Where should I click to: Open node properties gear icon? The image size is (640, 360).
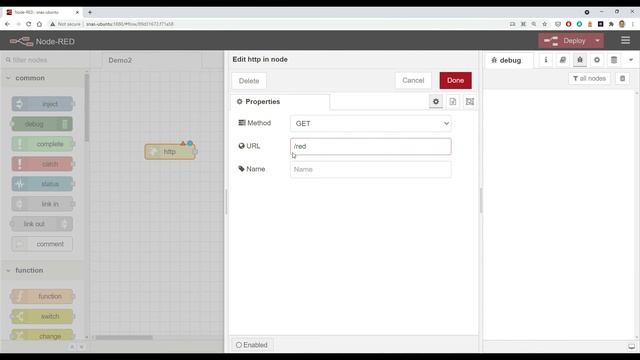pyautogui.click(x=436, y=102)
